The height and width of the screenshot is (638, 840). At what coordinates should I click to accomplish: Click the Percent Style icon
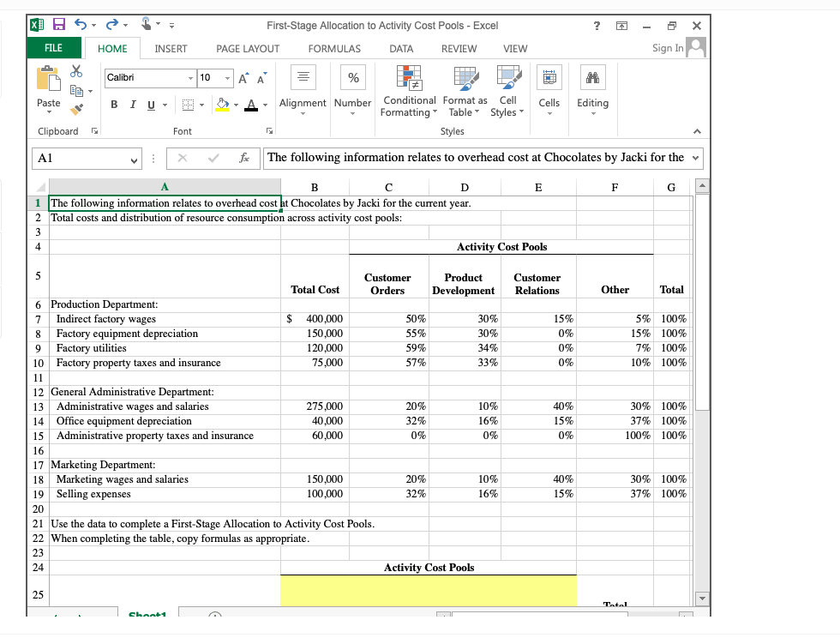pyautogui.click(x=352, y=78)
